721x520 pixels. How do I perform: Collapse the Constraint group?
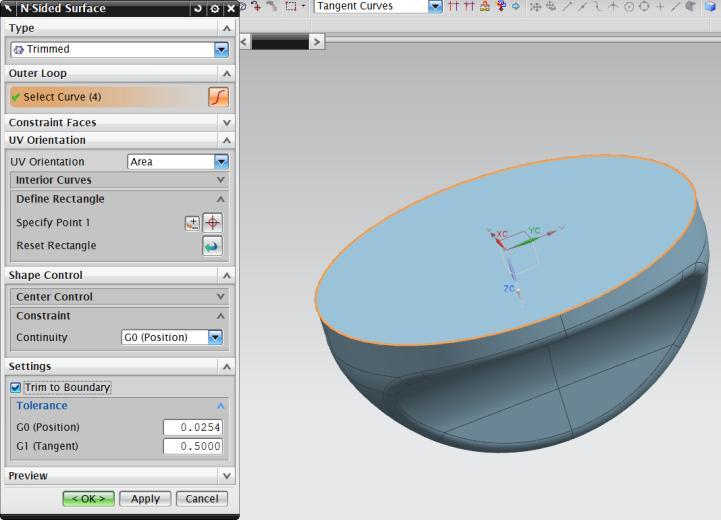tap(221, 316)
